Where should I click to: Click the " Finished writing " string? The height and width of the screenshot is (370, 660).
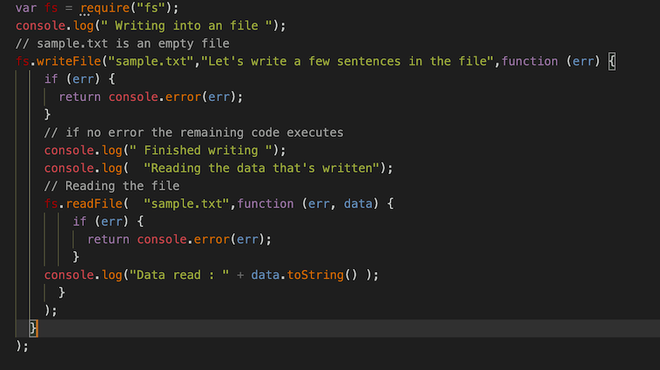click(201, 150)
